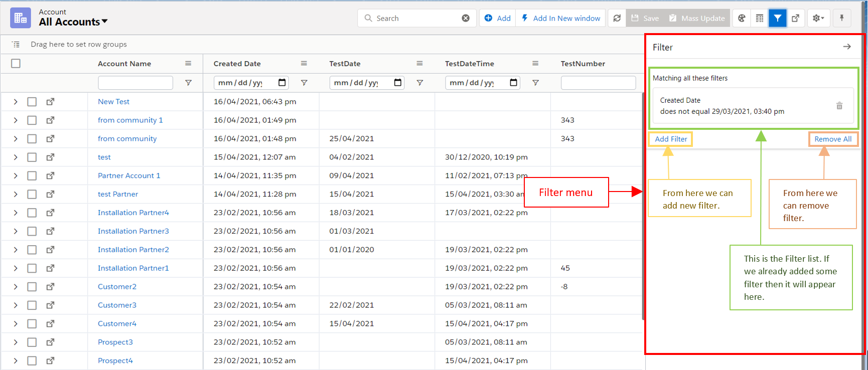Tick the checkbox for the test Partner row
This screenshot has height=370, width=868.
tap(32, 194)
